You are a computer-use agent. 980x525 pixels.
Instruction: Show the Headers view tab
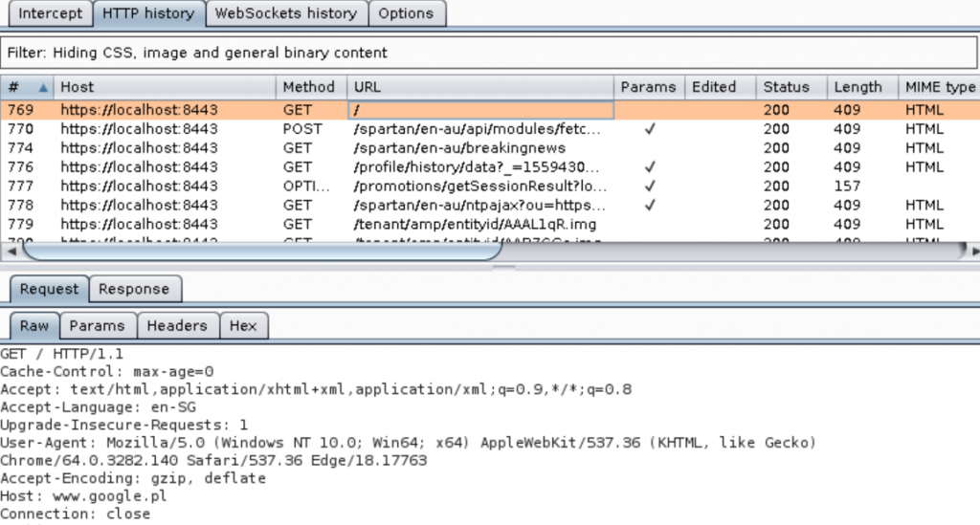tap(176, 326)
